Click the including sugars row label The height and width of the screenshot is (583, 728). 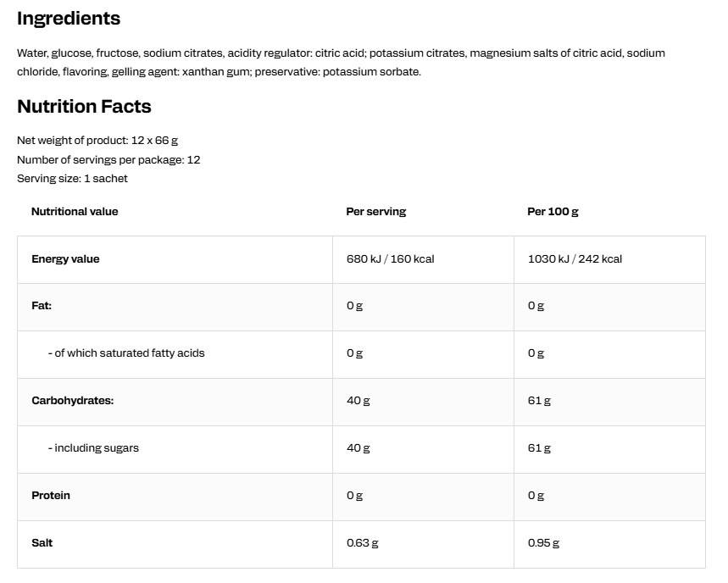pos(93,448)
